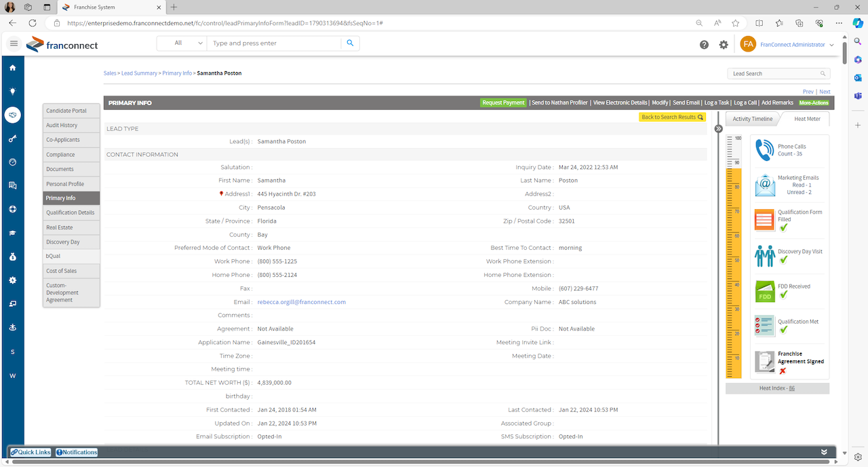Click the home icon in left sidebar

(x=12, y=68)
